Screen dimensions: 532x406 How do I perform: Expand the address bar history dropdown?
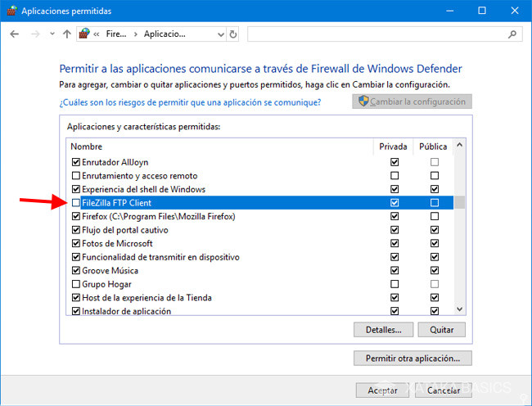(x=219, y=34)
